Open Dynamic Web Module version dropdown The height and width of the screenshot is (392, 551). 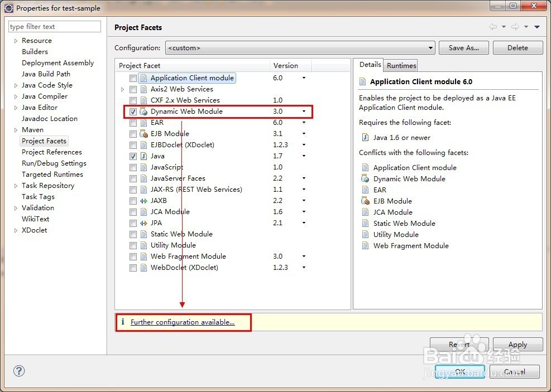point(304,112)
